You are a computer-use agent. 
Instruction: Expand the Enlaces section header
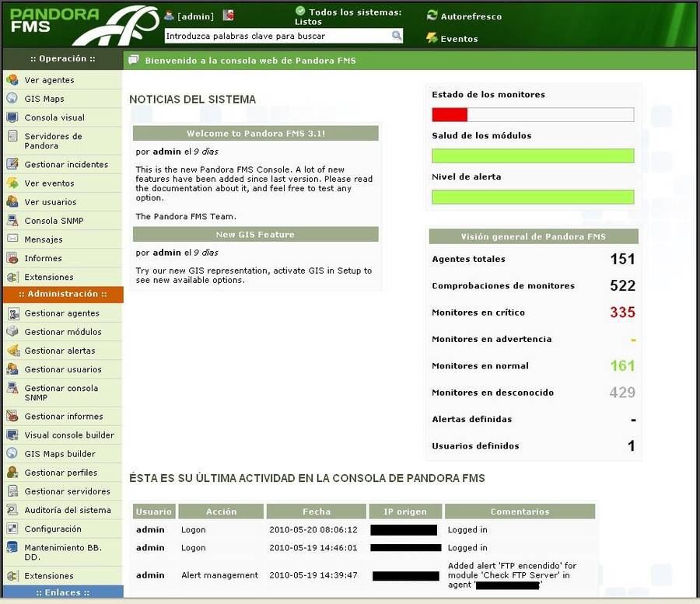pos(62,592)
